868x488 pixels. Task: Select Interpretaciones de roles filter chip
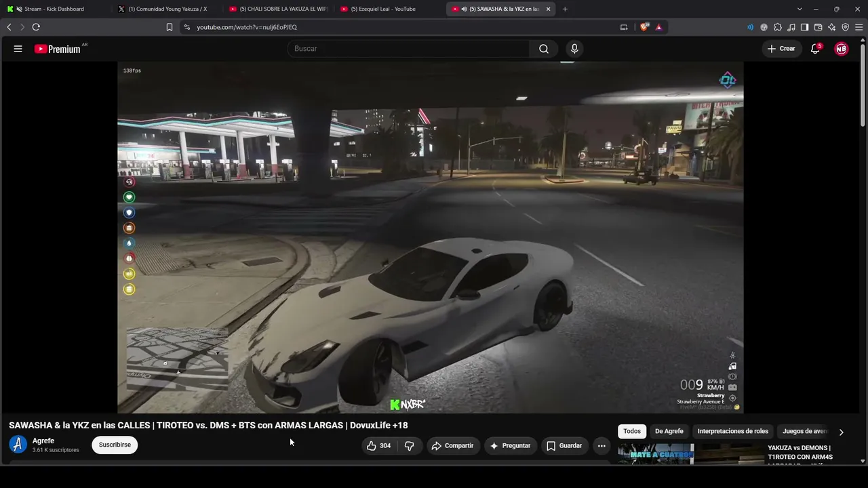[x=733, y=431]
